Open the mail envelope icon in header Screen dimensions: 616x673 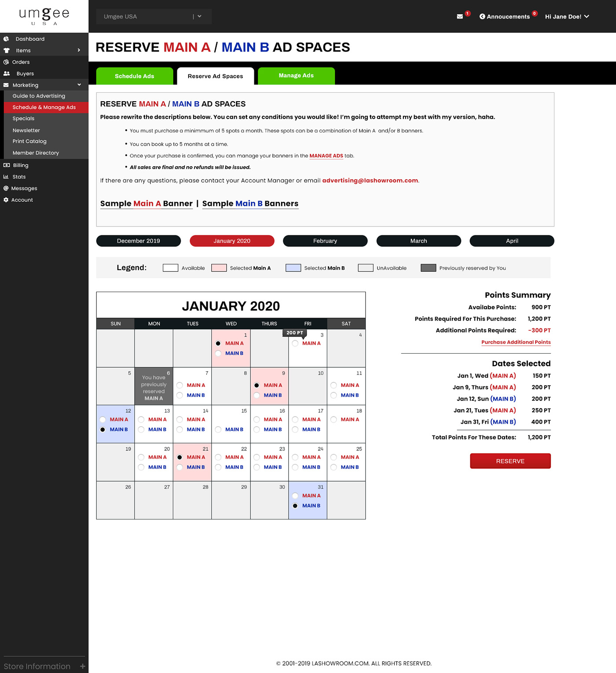click(460, 17)
